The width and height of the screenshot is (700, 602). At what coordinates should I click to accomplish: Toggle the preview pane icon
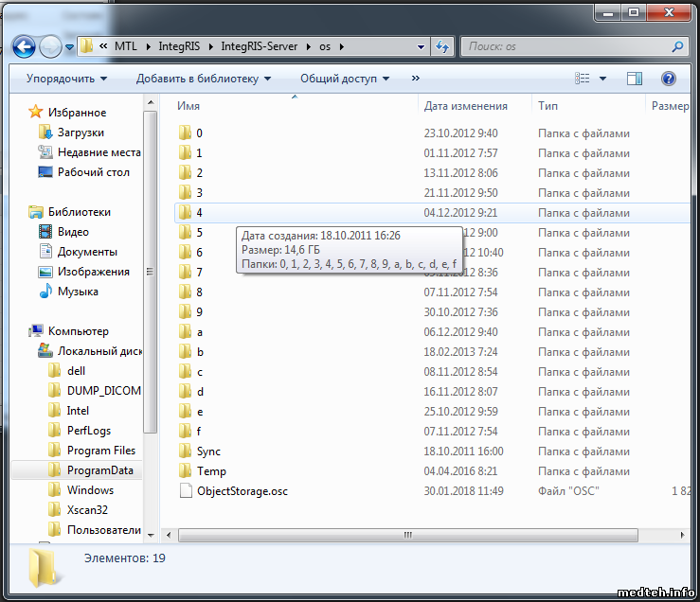click(635, 79)
